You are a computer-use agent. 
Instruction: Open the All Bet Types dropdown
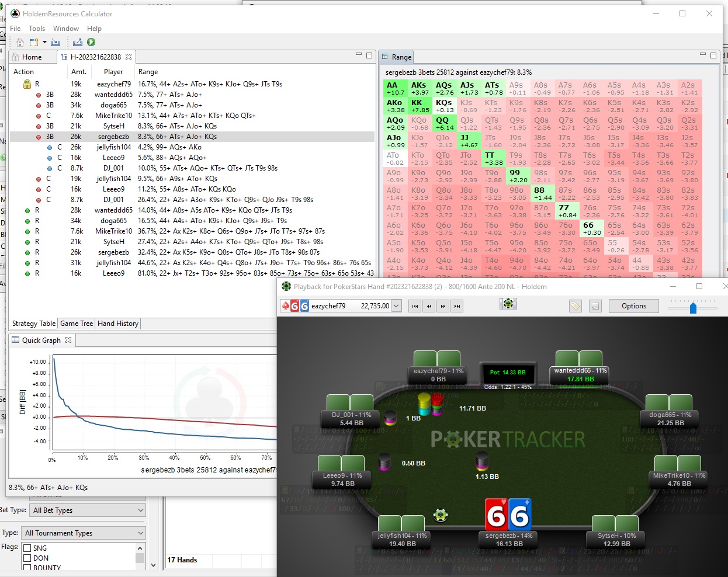click(87, 510)
